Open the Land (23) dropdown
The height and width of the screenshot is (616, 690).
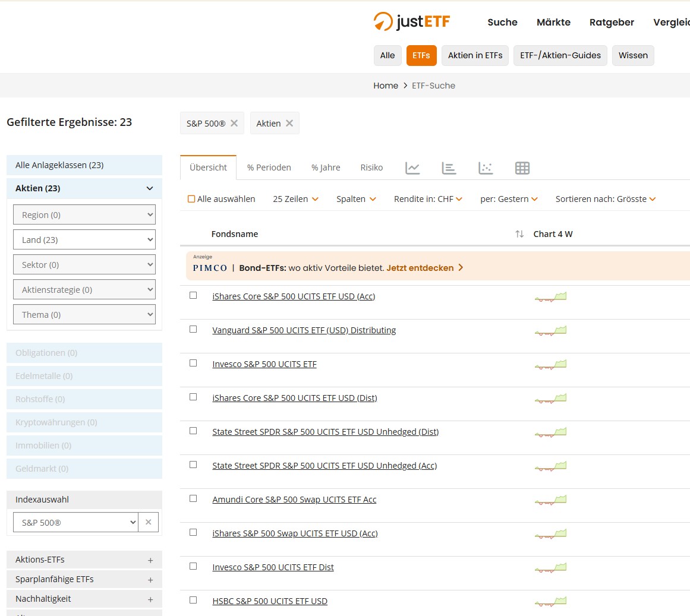(x=84, y=239)
